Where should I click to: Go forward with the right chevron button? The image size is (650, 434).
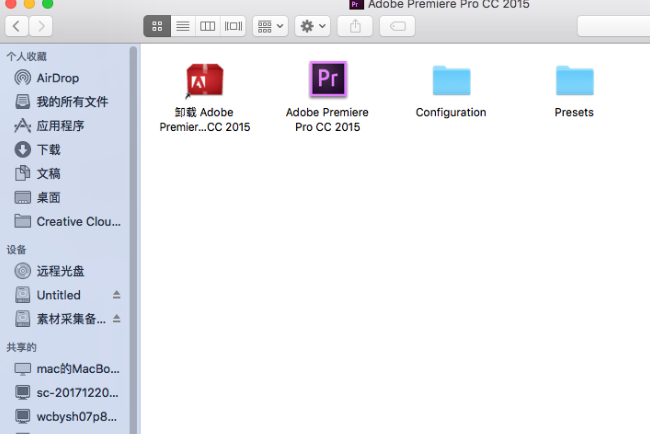pyautogui.click(x=41, y=26)
